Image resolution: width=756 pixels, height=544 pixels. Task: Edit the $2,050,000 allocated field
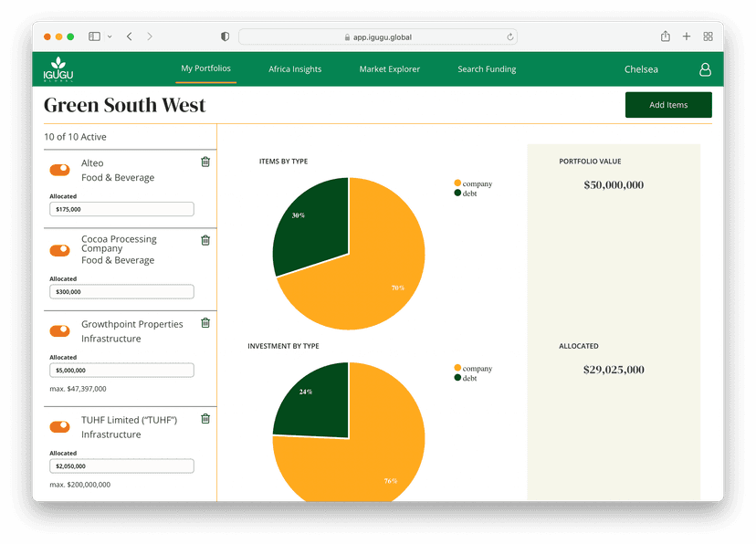click(x=121, y=466)
